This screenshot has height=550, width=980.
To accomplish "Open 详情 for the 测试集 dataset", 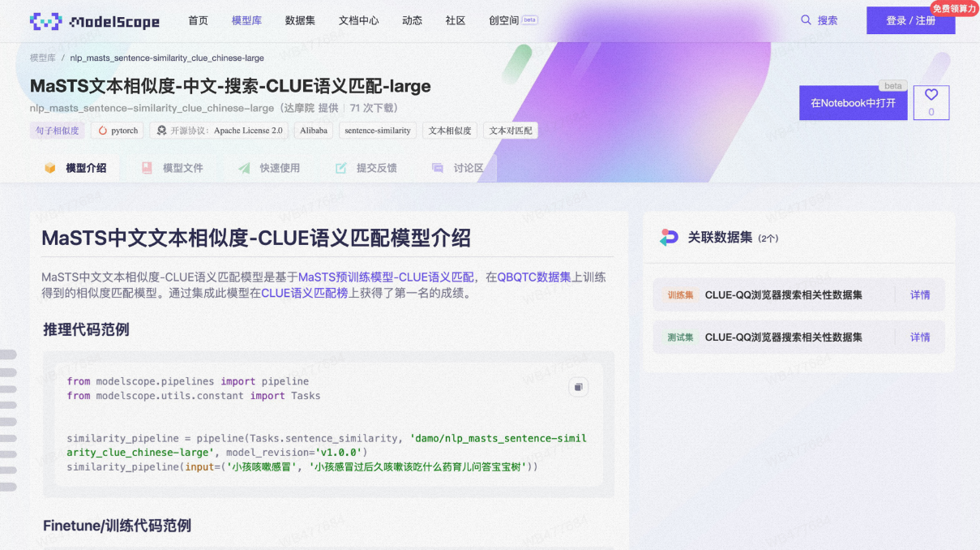I will click(x=920, y=337).
